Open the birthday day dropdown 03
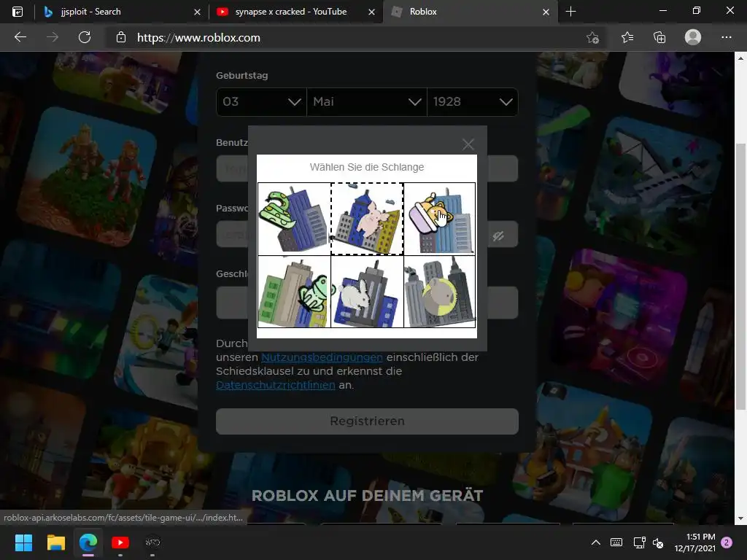Image resolution: width=747 pixels, height=560 pixels. (262, 102)
